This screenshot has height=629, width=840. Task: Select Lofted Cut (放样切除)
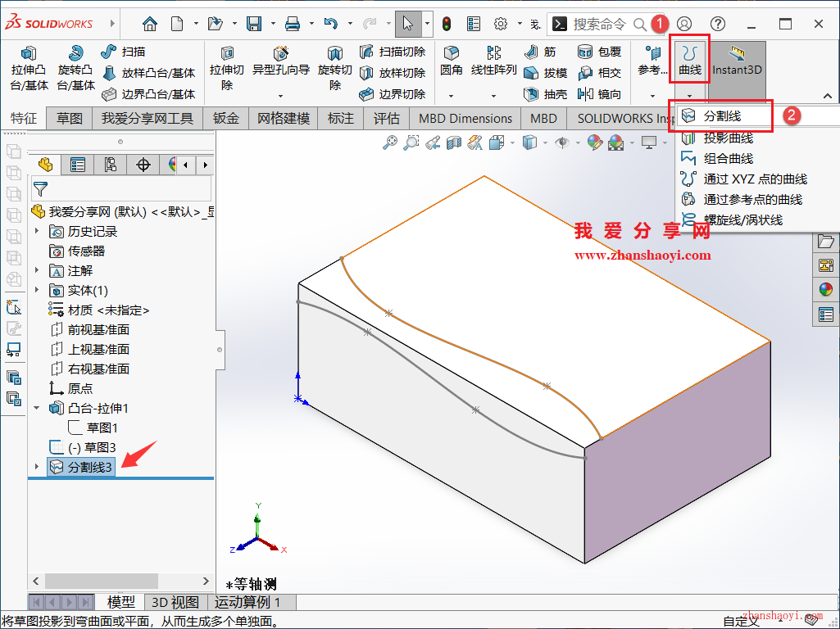coord(393,73)
